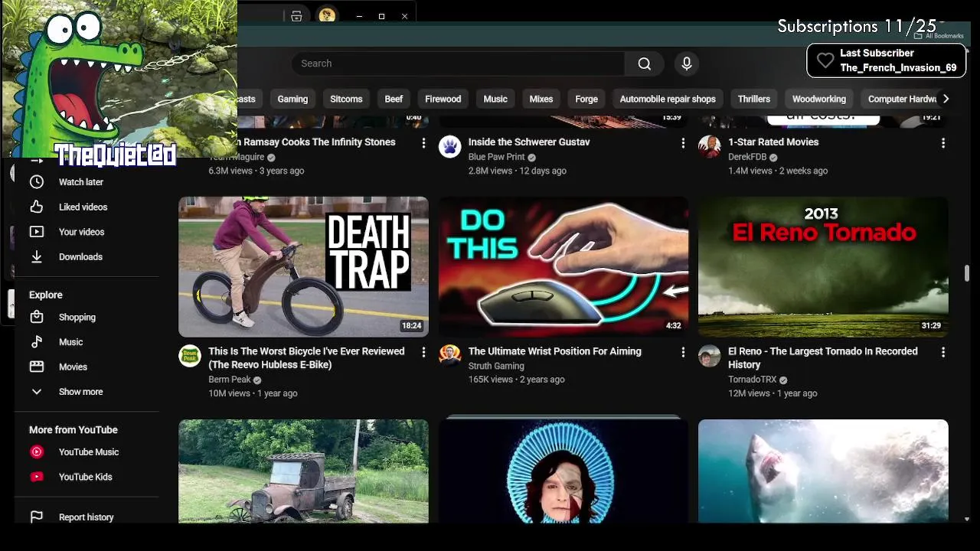Select the Woodworking filter chip

coord(819,99)
